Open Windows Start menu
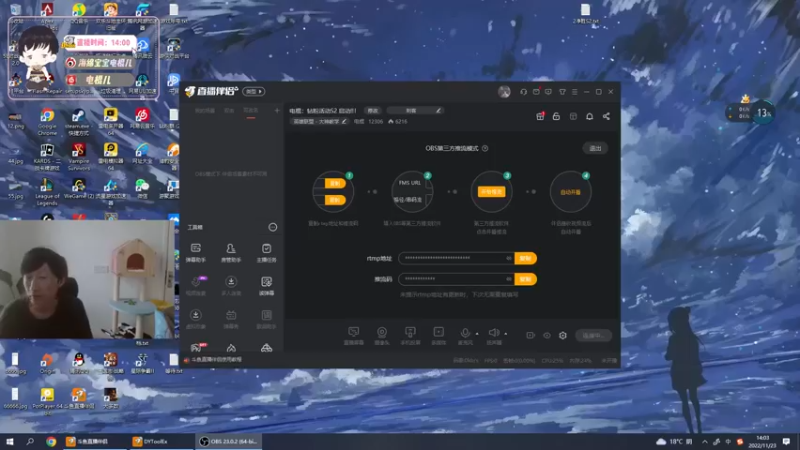800x450 pixels. pyautogui.click(x=10, y=441)
